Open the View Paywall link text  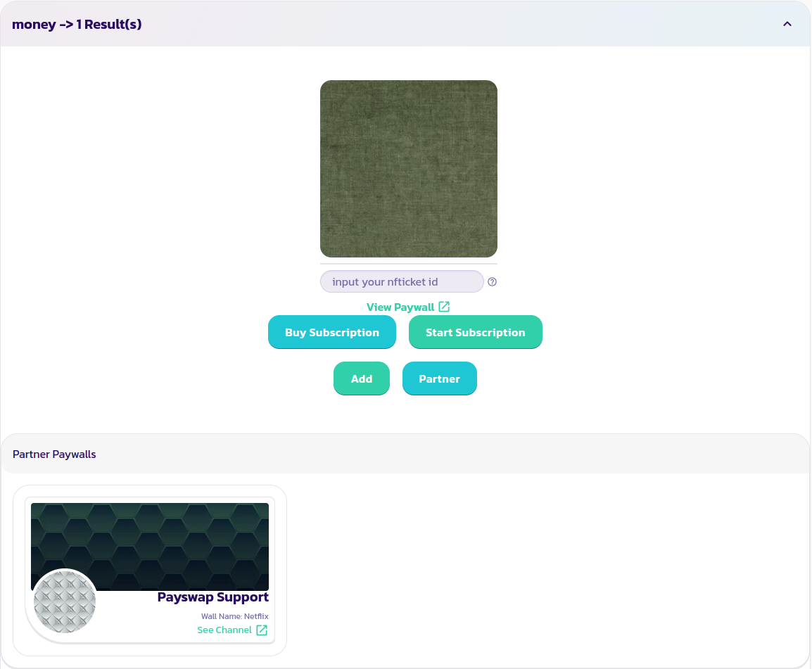[400, 307]
